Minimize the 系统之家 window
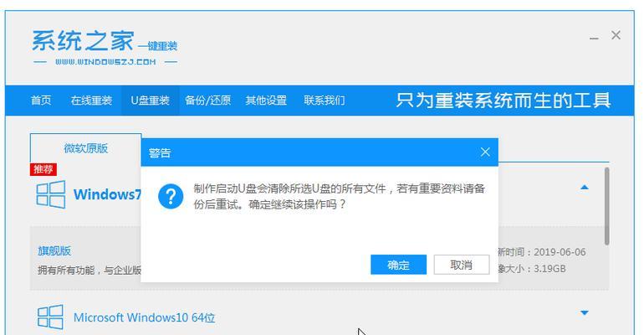This screenshot has height=335, width=644. pyautogui.click(x=594, y=37)
